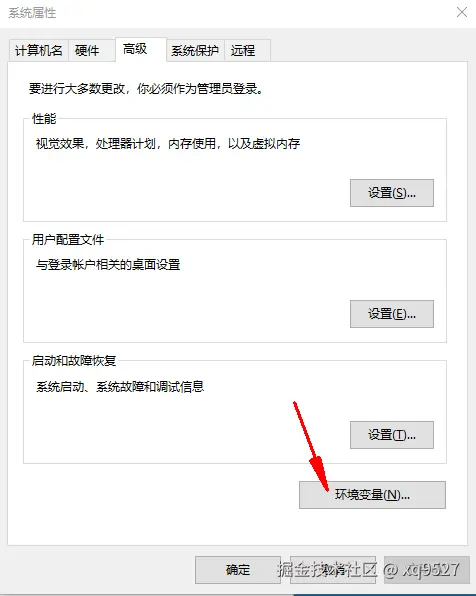Click 设置(E)... for user profiles
Image resolution: width=476 pixels, height=596 pixels.
tap(392, 314)
